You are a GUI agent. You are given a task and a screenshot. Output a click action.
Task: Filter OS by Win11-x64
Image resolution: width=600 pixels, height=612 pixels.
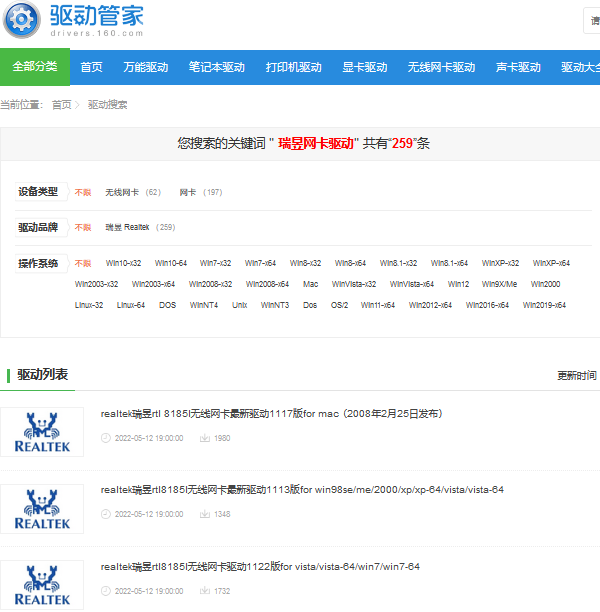click(378, 305)
